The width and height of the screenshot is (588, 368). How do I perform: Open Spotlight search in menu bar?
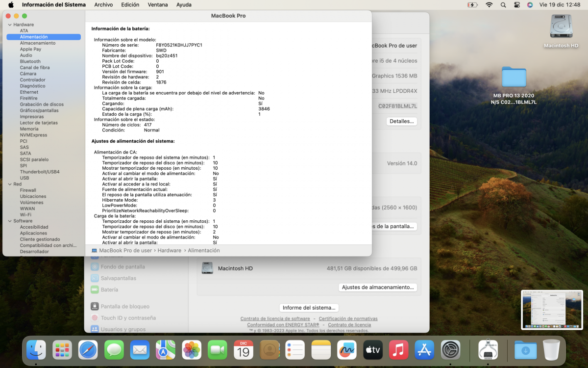click(x=503, y=5)
